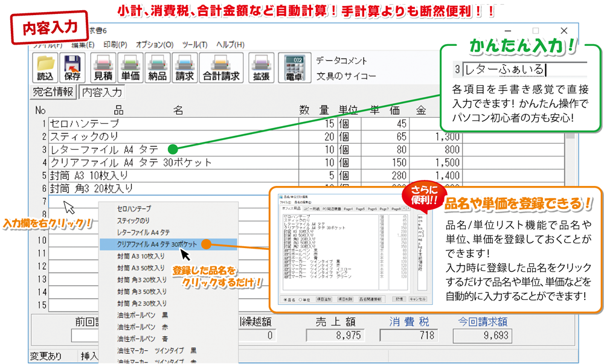Open the 電卓 calculator icon
604x364 pixels.
[x=294, y=68]
